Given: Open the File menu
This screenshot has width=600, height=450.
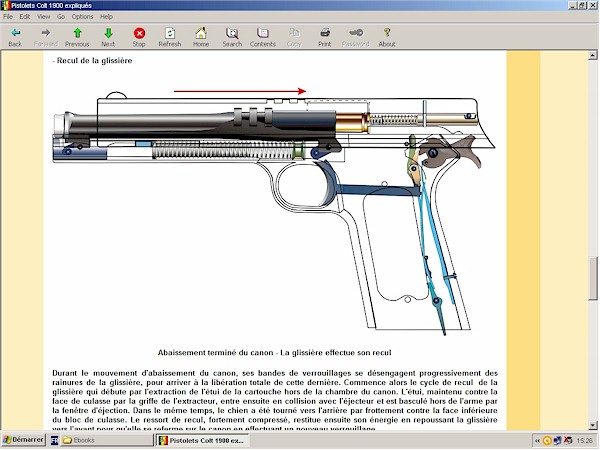Looking at the screenshot, I should 8,16.
